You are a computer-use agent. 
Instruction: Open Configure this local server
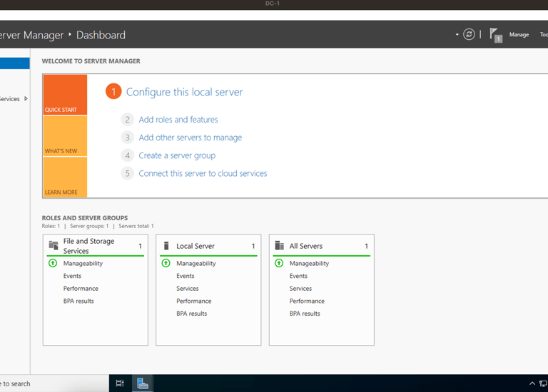click(184, 92)
